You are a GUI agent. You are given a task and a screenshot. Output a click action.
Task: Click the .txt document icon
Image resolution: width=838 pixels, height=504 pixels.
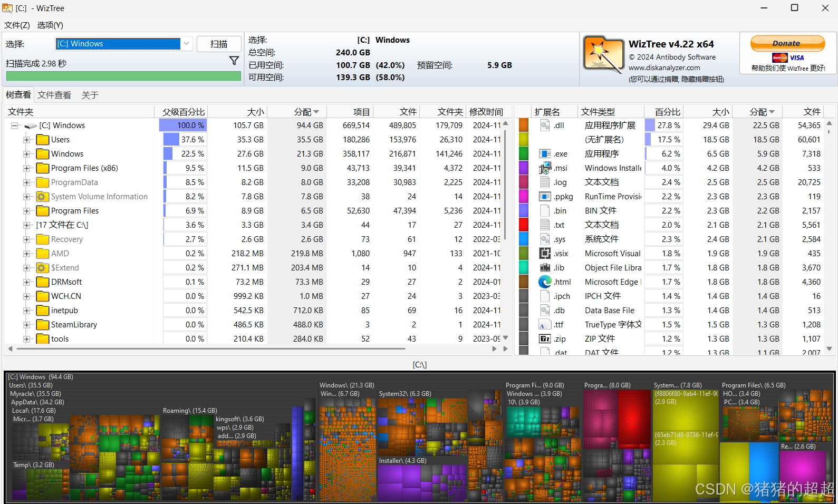pos(545,225)
